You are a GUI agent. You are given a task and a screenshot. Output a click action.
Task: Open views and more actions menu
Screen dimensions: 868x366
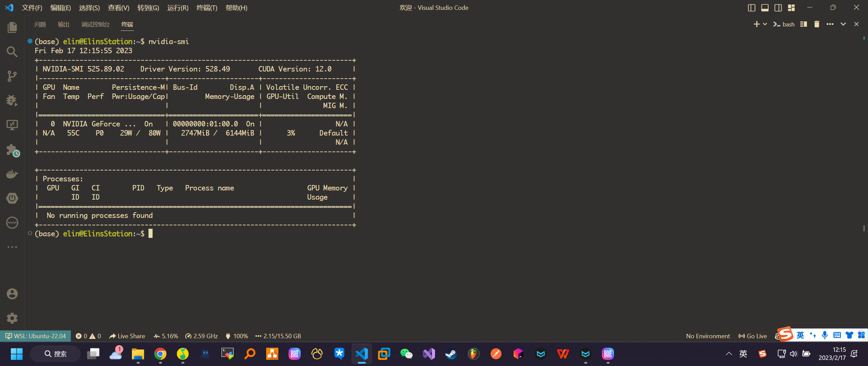pyautogui.click(x=830, y=24)
